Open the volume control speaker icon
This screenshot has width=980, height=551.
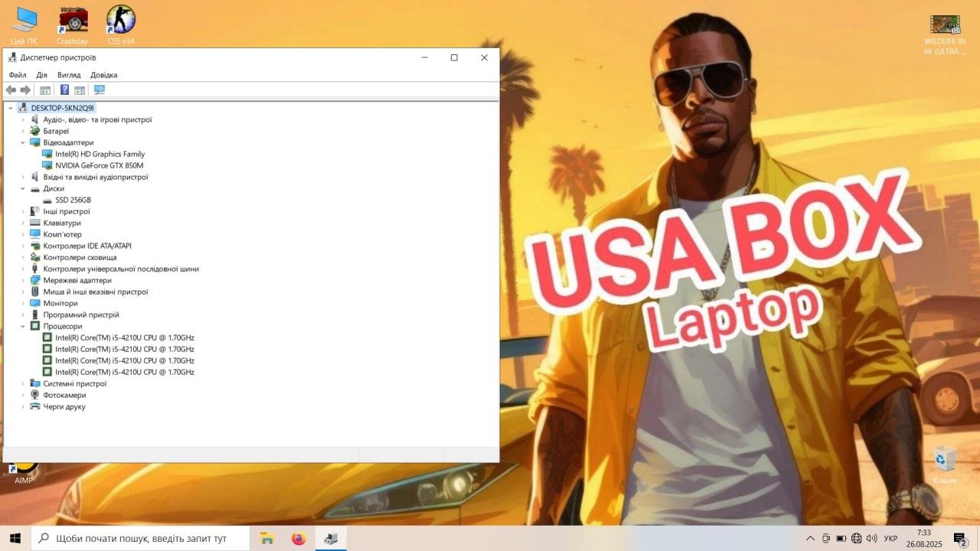click(871, 538)
